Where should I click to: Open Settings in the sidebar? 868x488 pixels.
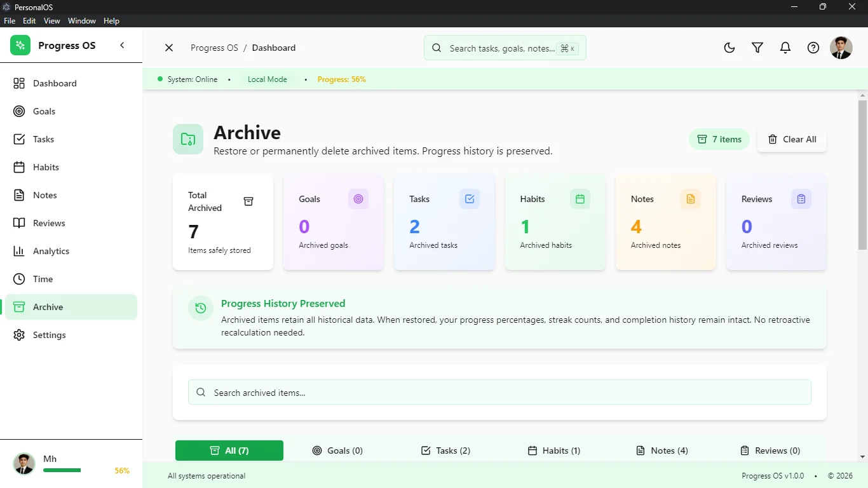tap(71, 335)
